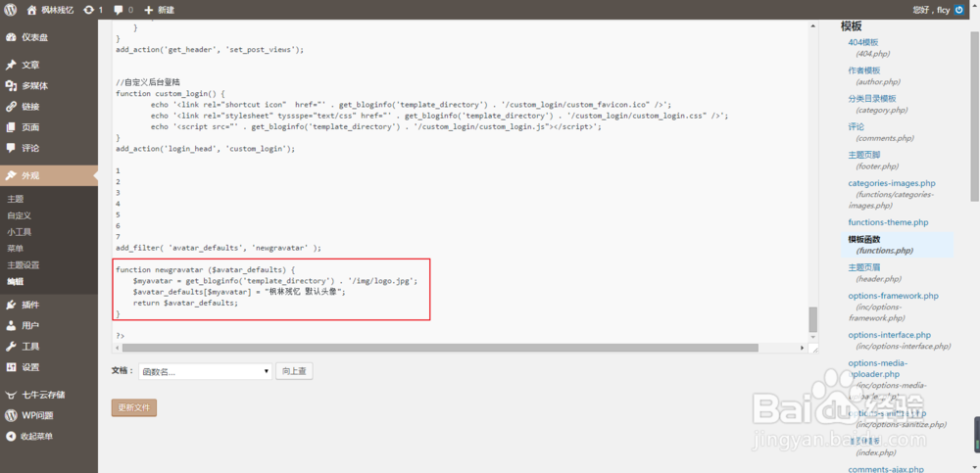Select 编辑 submenu item
This screenshot has height=473, width=980.
tap(15, 282)
